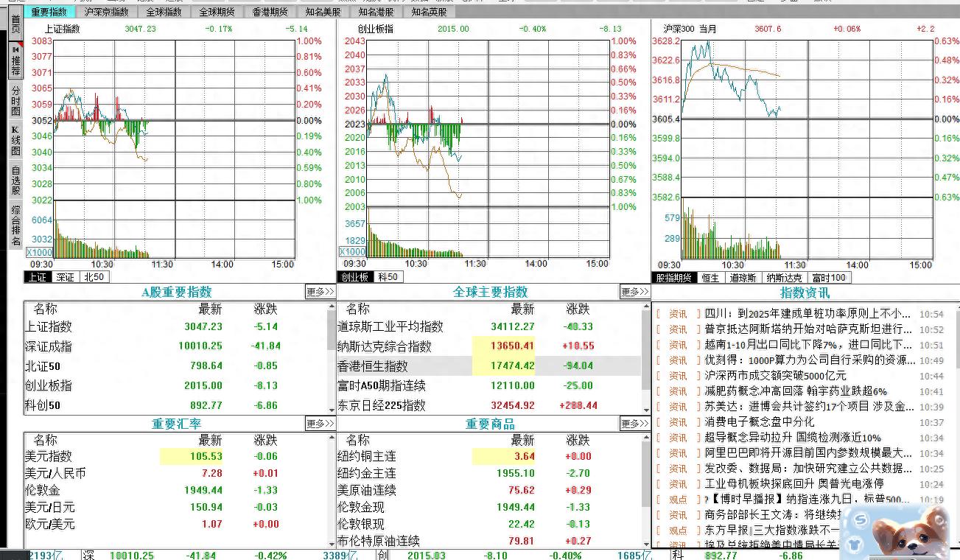Switch to the 香港期货 tab
This screenshot has height=560, width=960.
270,12
